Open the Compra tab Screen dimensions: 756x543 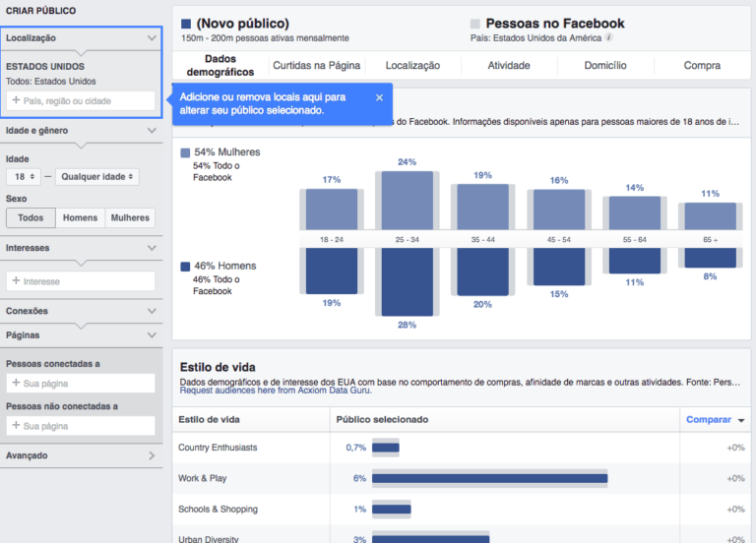coord(702,66)
